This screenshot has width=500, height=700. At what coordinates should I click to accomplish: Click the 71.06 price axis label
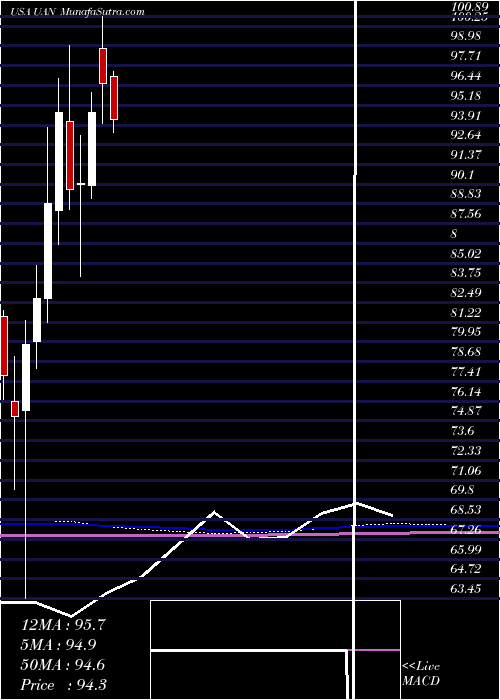(x=466, y=470)
